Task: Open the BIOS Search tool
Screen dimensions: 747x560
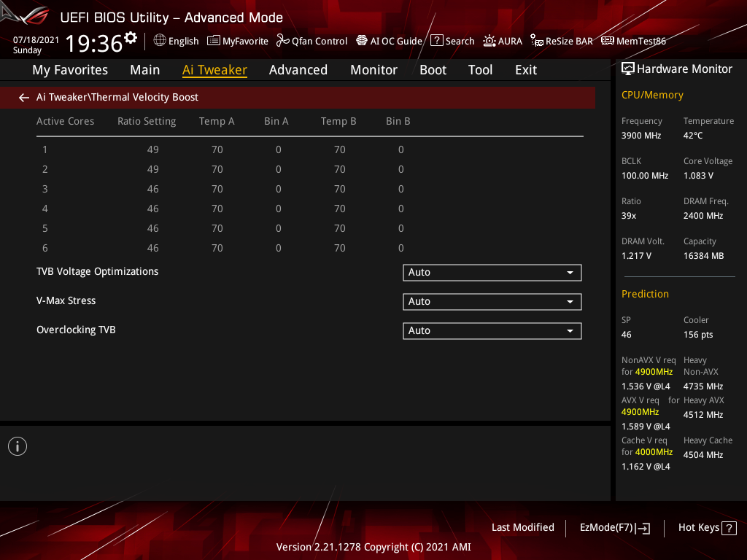Action: click(x=452, y=41)
